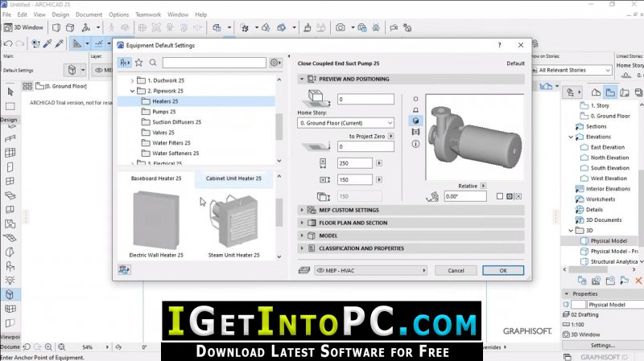Click the rotation angle field 0.00°

[465, 196]
